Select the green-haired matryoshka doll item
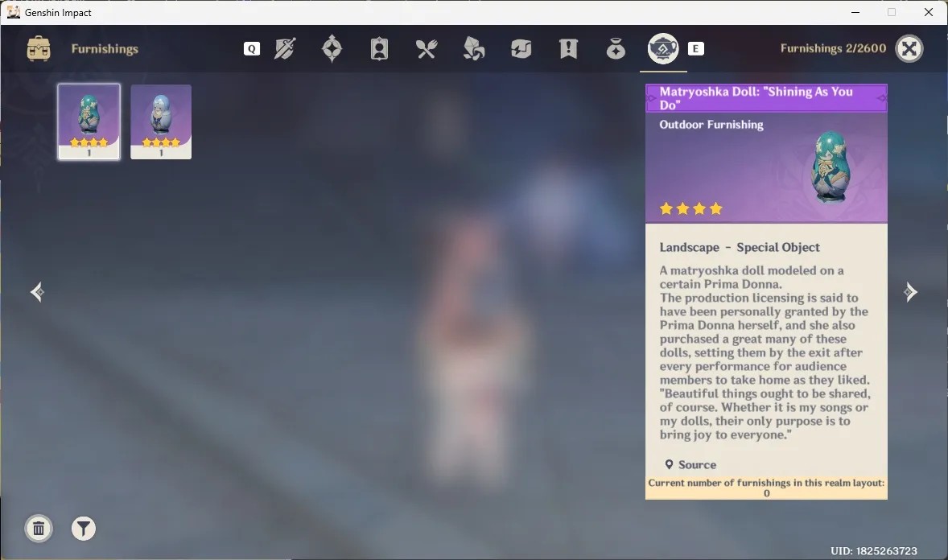Viewport: 948px width, 560px height. (89, 121)
